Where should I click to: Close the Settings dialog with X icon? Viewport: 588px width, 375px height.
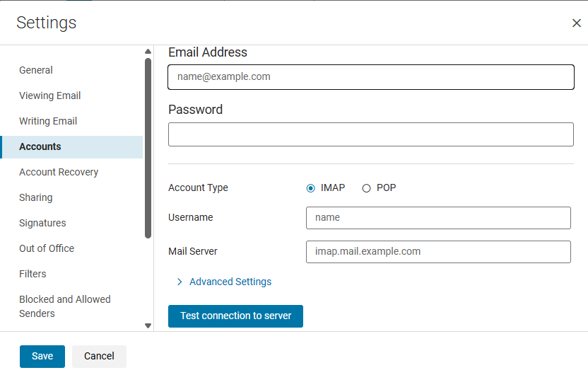click(x=576, y=23)
